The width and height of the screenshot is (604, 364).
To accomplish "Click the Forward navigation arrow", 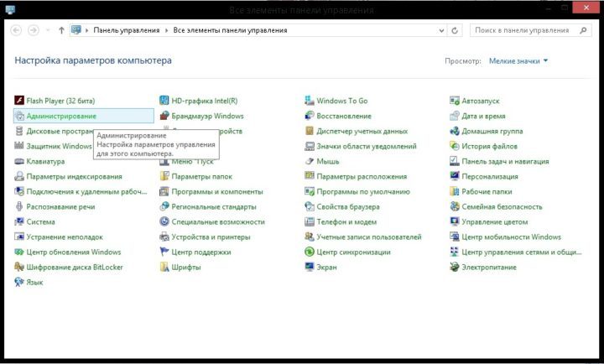I will click(34, 30).
